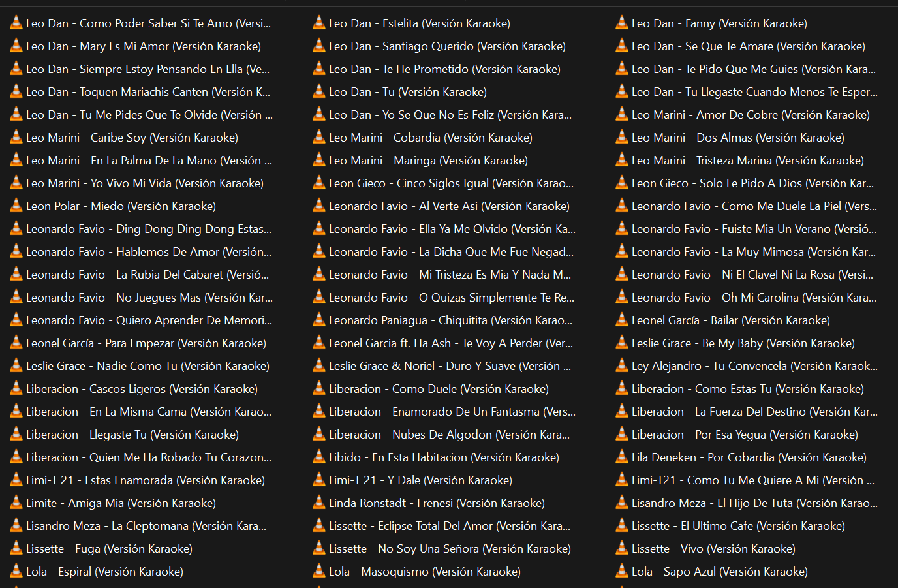Viewport: 898px width, 588px height.
Task: Select Leonardo Favio - No Juegues Mas
Action: tap(142, 297)
